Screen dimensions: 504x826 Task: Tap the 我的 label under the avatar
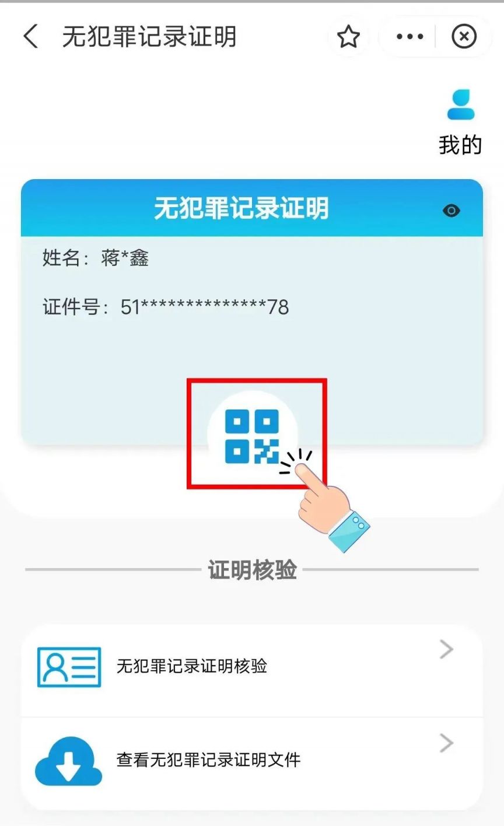pyautogui.click(x=461, y=145)
